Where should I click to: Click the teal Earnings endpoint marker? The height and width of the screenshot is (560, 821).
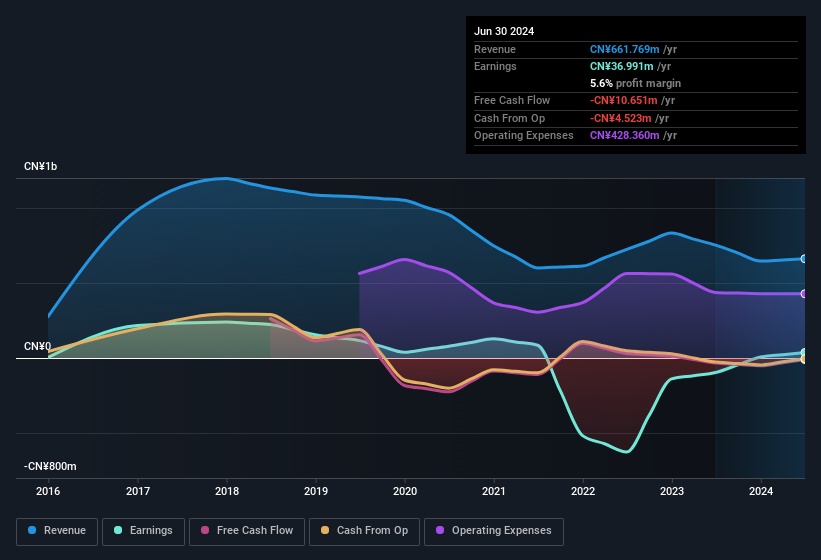804,352
